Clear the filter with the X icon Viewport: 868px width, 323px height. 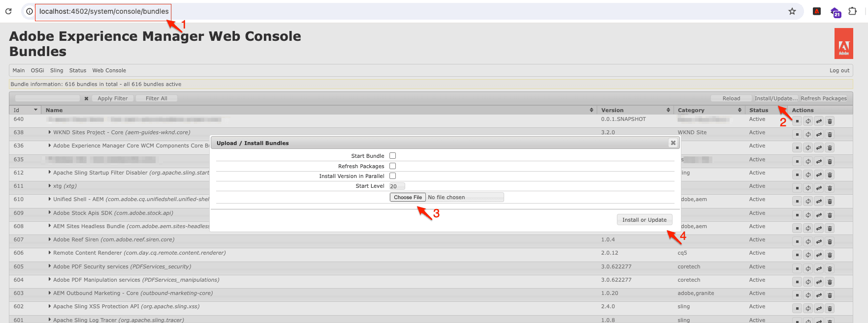click(x=86, y=98)
